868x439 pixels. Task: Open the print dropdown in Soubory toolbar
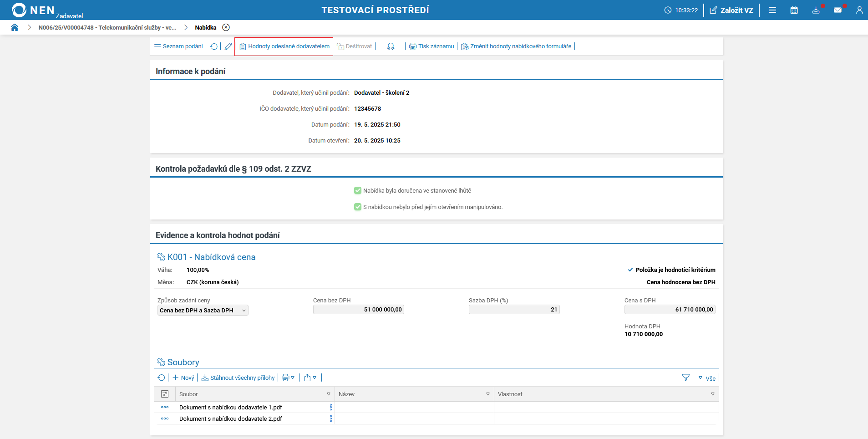288,378
